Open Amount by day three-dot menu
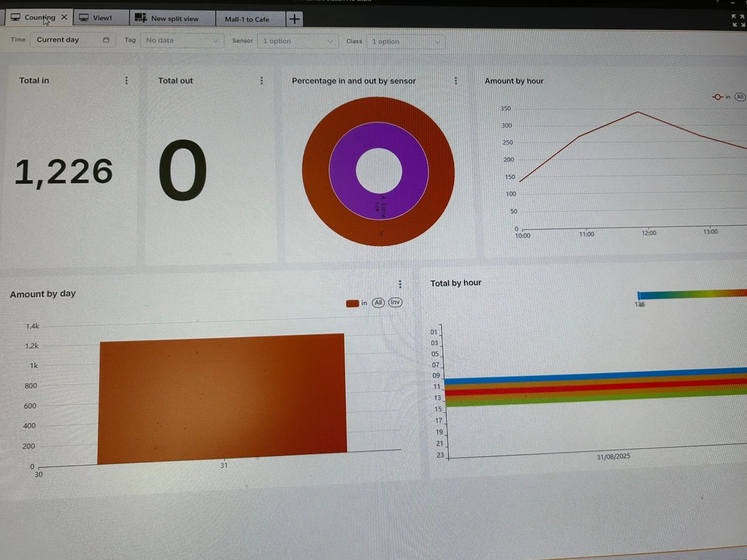 click(x=400, y=284)
